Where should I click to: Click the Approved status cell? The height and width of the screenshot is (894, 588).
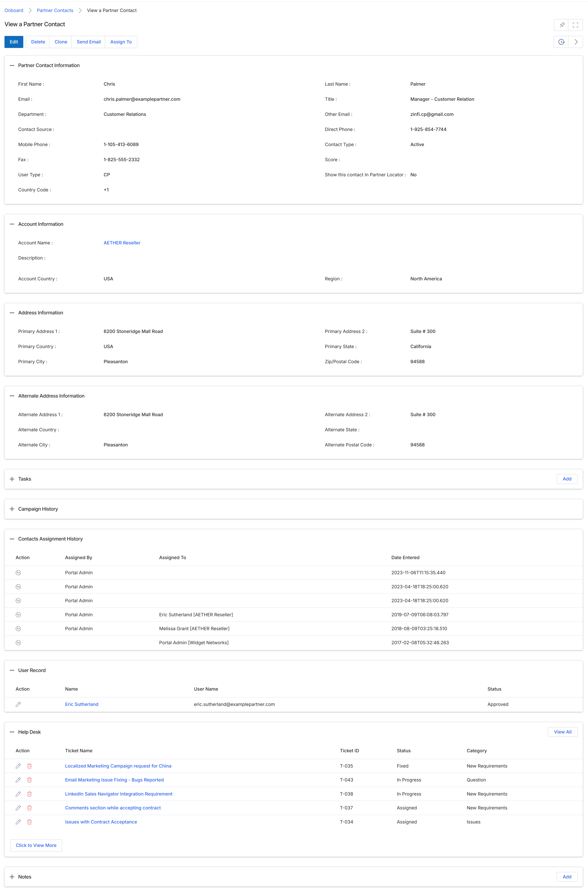click(498, 704)
